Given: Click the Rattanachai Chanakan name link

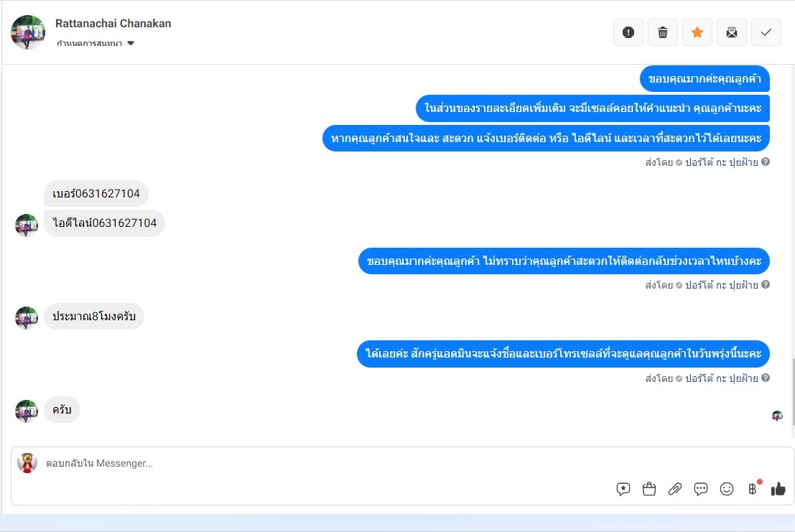Looking at the screenshot, I should click(113, 23).
